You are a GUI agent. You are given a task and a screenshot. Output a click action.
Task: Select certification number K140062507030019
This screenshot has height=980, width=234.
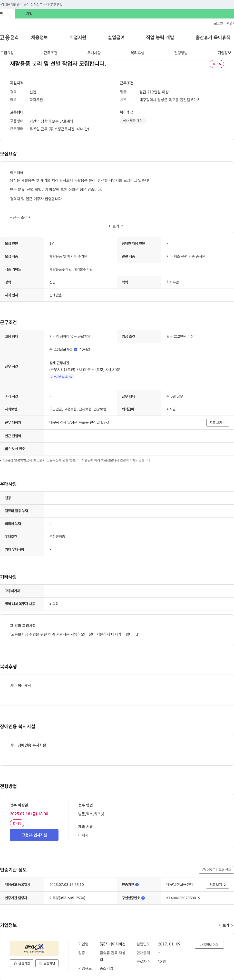(183, 898)
